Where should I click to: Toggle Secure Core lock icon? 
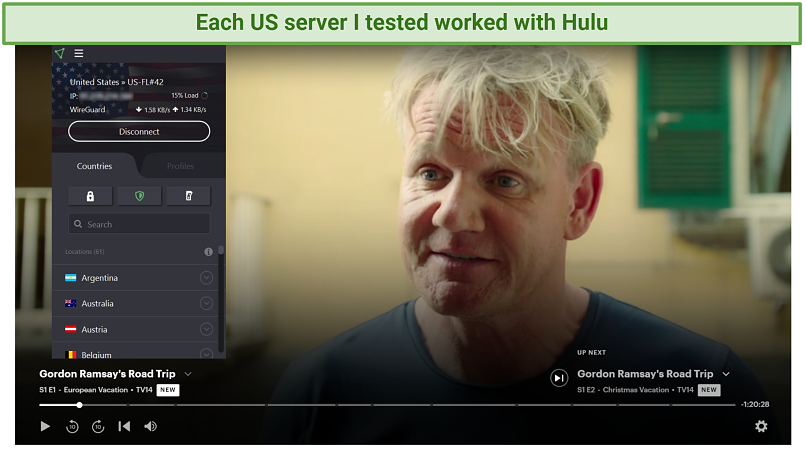pyautogui.click(x=90, y=196)
